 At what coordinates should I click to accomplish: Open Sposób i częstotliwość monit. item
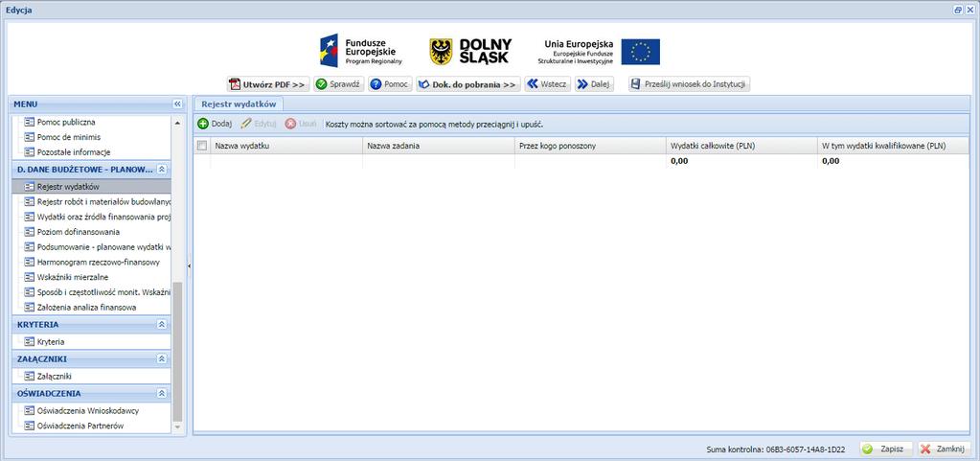pos(97,292)
